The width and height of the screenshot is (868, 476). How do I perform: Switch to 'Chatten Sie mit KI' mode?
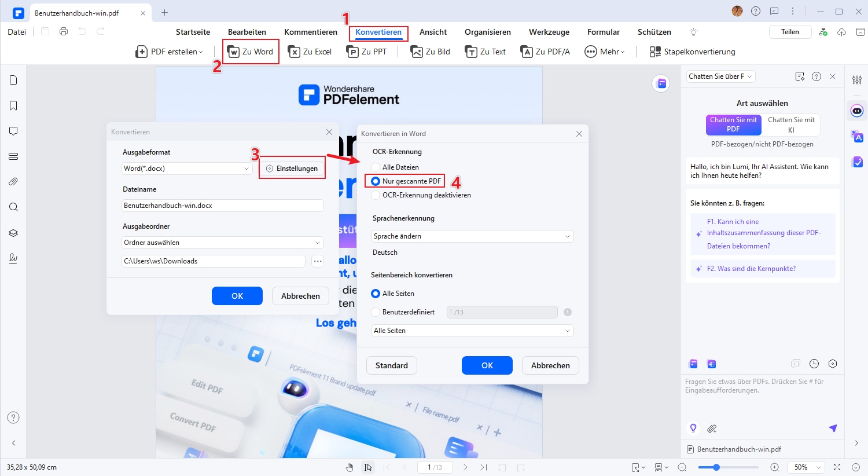(791, 125)
